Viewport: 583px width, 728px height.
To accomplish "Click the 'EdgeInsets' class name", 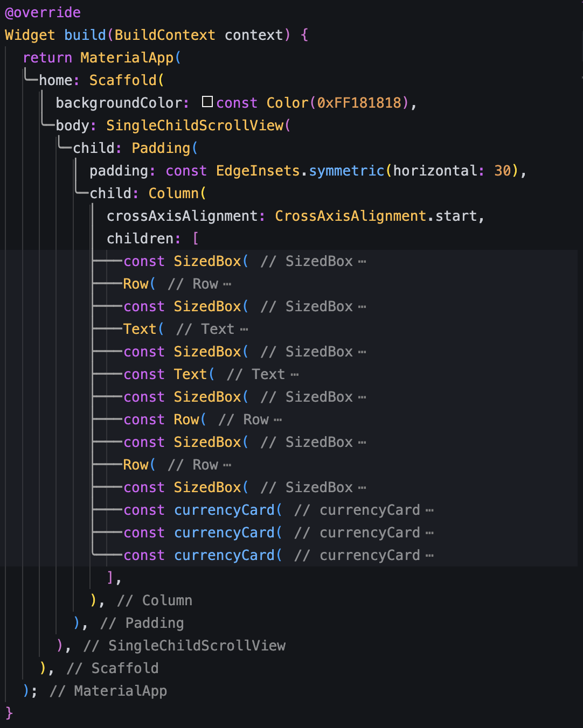I will tap(258, 171).
